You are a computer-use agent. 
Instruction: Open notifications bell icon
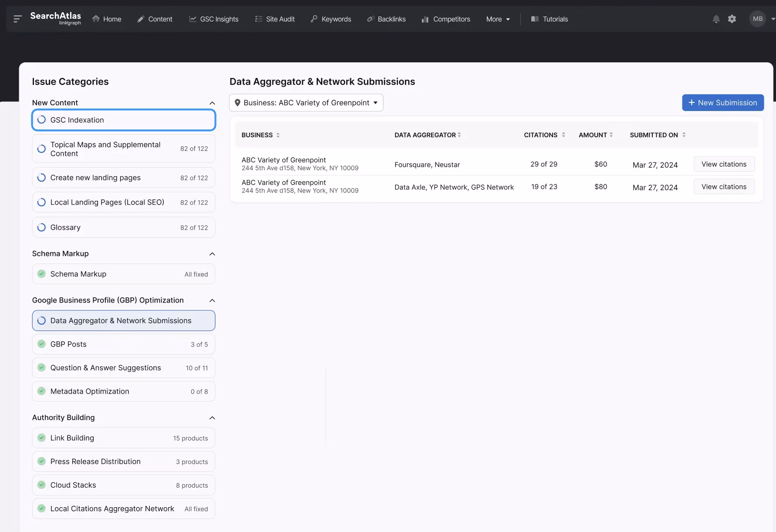point(716,19)
